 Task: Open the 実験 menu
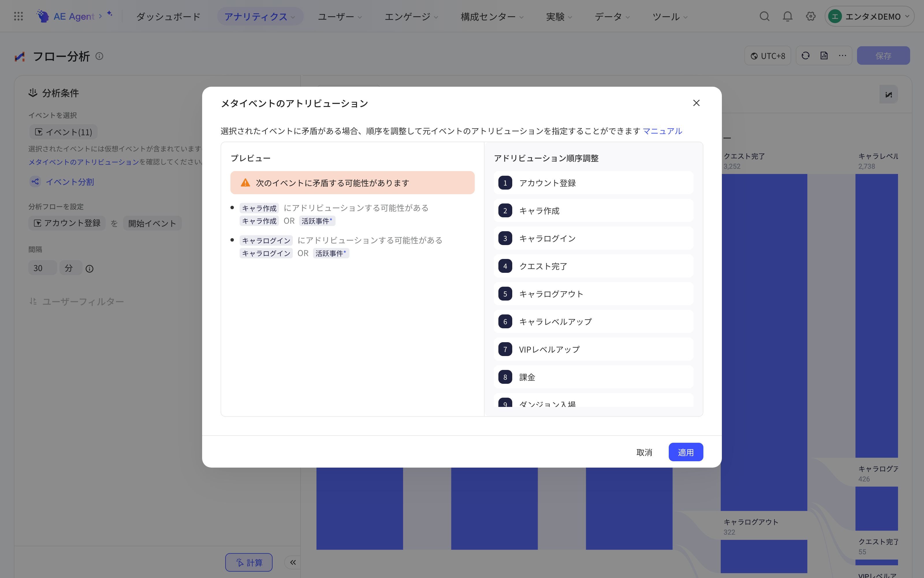coord(559,16)
